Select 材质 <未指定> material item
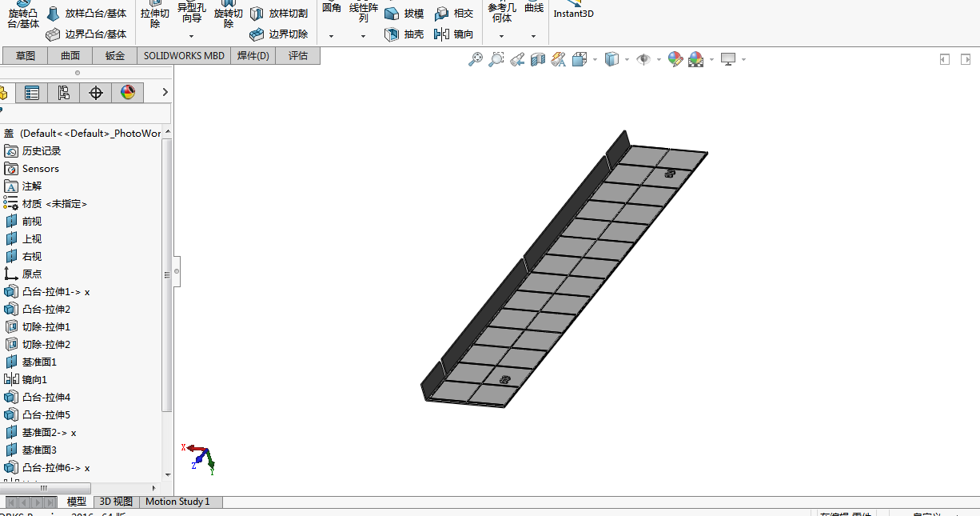Image resolution: width=980 pixels, height=516 pixels. [46, 203]
